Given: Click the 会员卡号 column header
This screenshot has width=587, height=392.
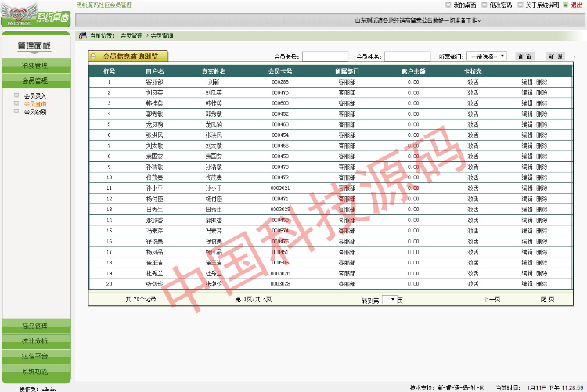Looking at the screenshot, I should 280,71.
